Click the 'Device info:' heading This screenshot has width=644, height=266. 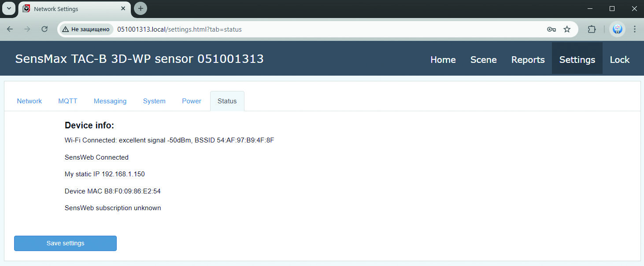point(89,126)
